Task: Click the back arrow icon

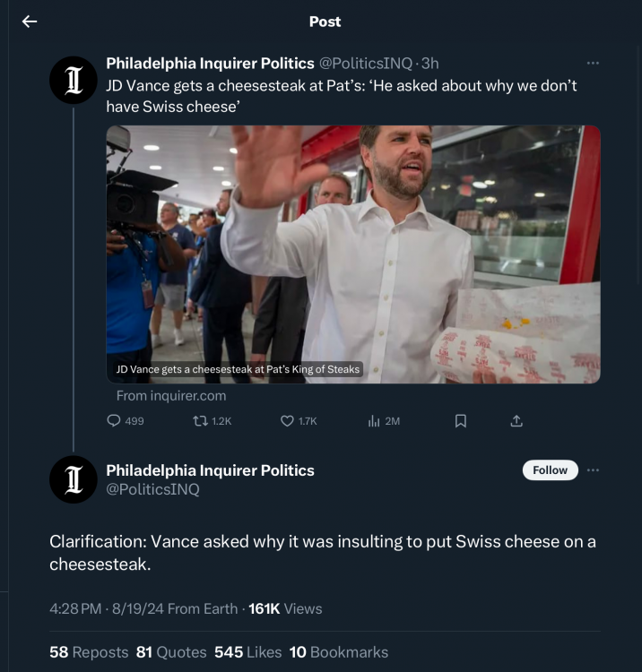Action: click(x=30, y=22)
